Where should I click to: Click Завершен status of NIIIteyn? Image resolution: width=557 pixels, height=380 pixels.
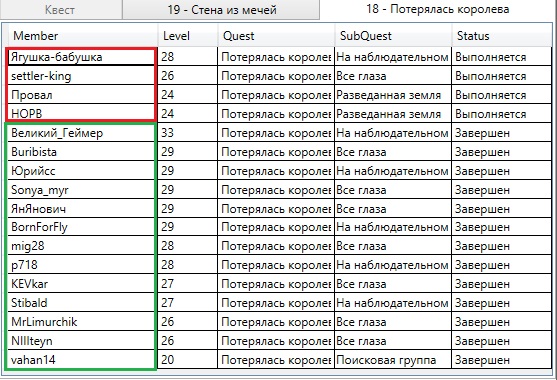point(502,341)
